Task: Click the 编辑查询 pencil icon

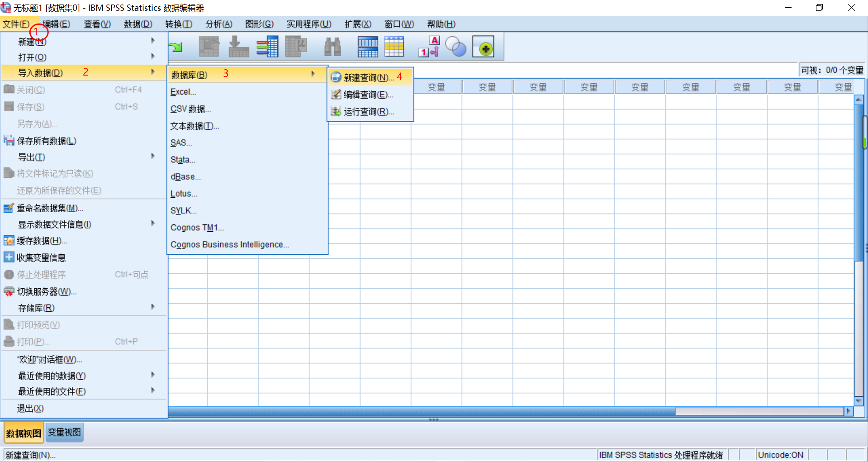Action: (336, 94)
